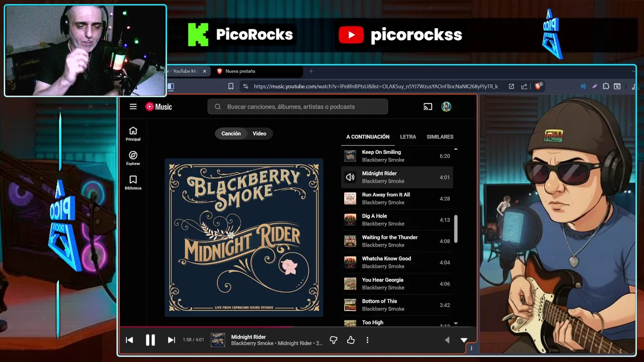Click the Blackberry Smoke album artwork

point(244,237)
